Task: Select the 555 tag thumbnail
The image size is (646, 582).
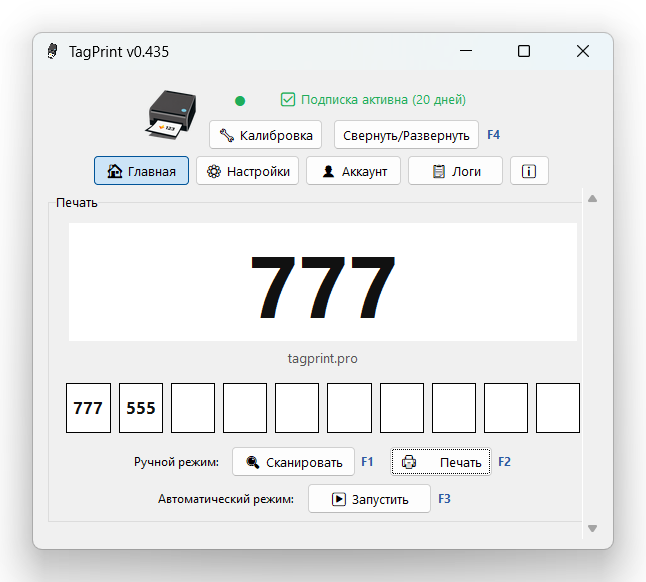Action: pyautogui.click(x=141, y=408)
